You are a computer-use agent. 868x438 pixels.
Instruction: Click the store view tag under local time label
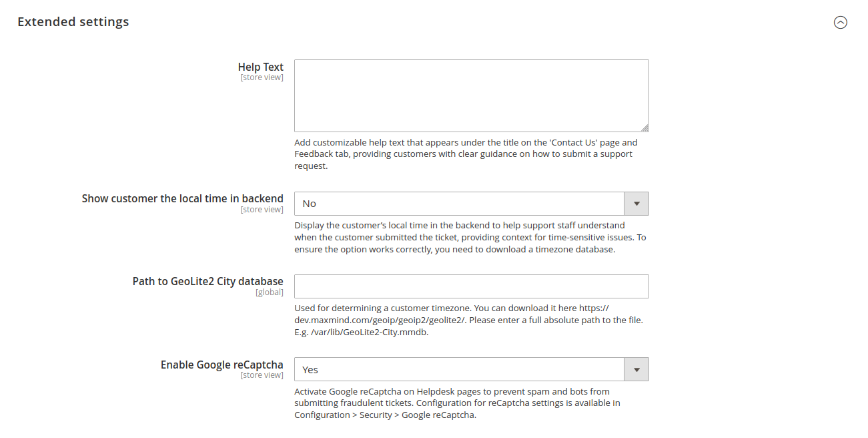[262, 210]
